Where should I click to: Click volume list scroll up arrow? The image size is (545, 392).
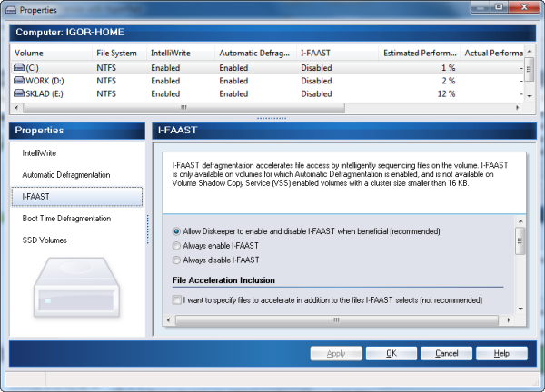(x=530, y=52)
